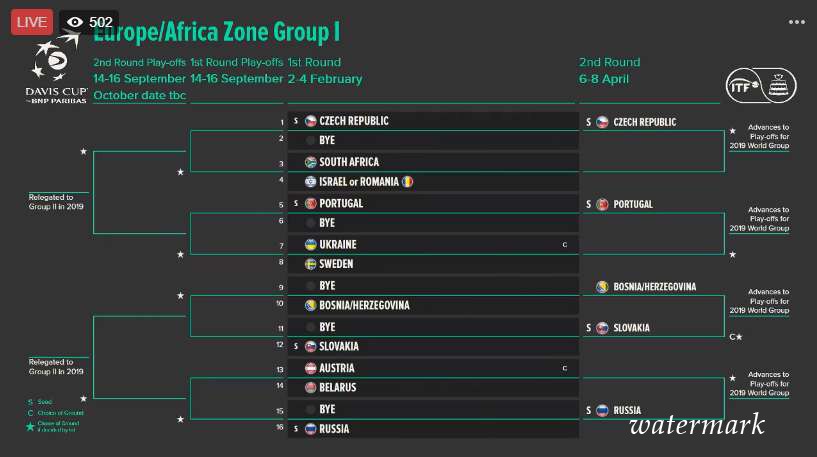Click the viewer count eye icon
817x457 pixels.
(75, 22)
